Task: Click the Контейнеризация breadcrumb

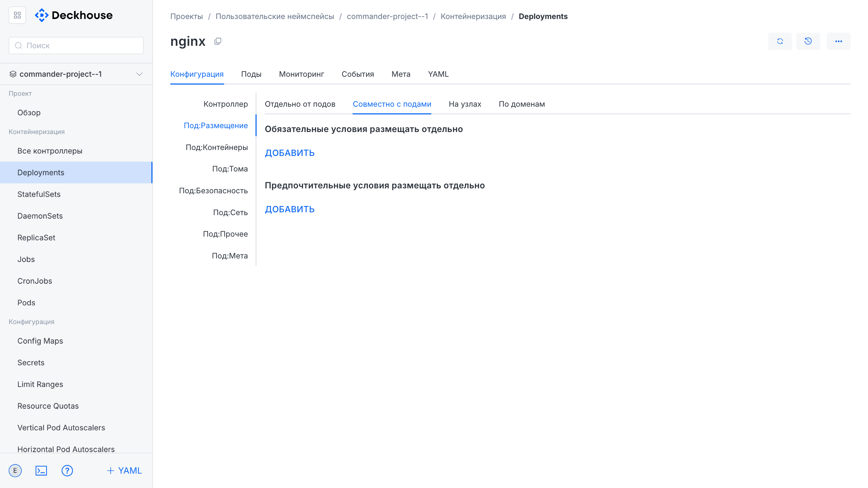Action: click(x=473, y=16)
